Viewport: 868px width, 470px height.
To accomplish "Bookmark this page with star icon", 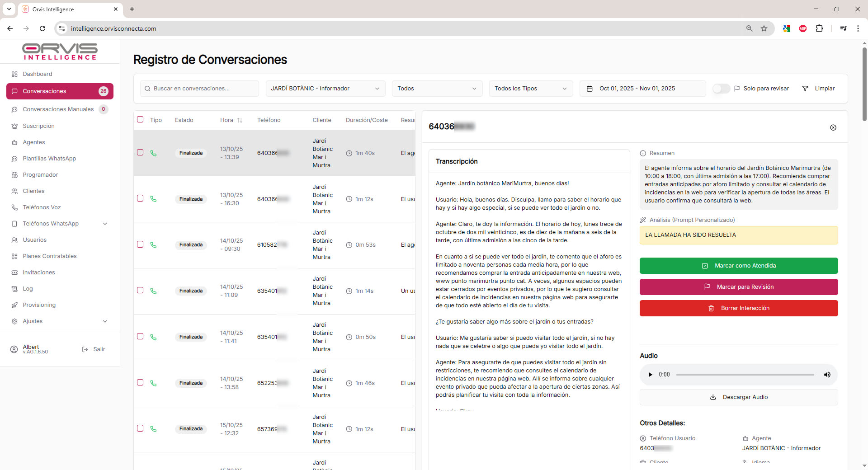I will coord(764,28).
